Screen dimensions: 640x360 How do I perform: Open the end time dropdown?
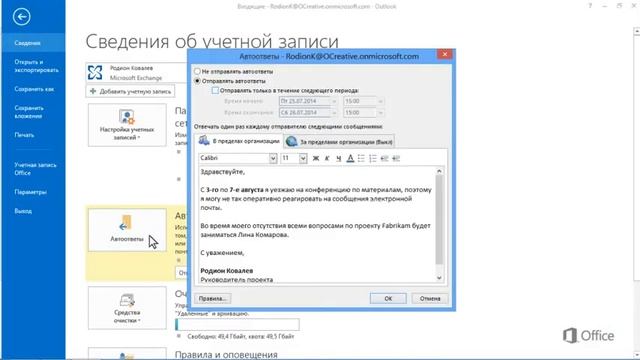tap(380, 112)
